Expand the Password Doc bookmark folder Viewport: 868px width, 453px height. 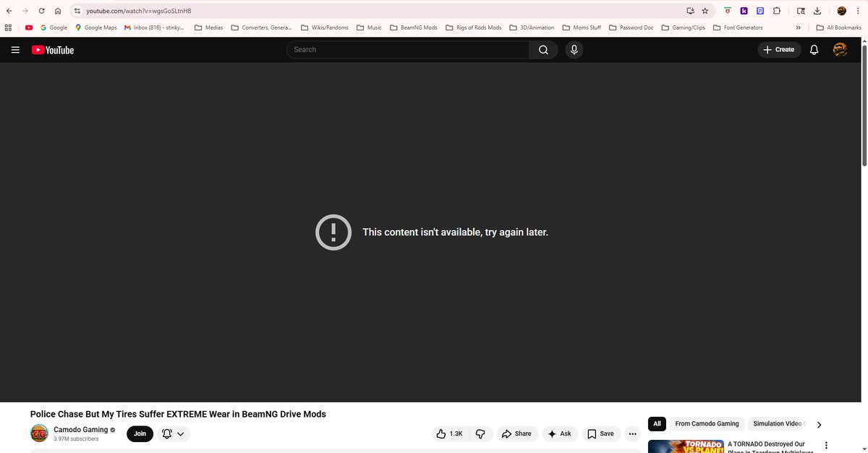coord(631,27)
